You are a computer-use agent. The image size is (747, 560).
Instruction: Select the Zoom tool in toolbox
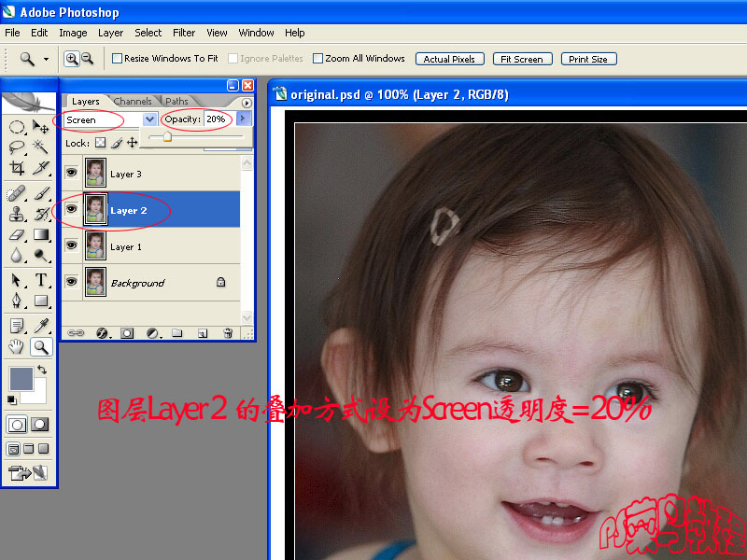tap(41, 346)
